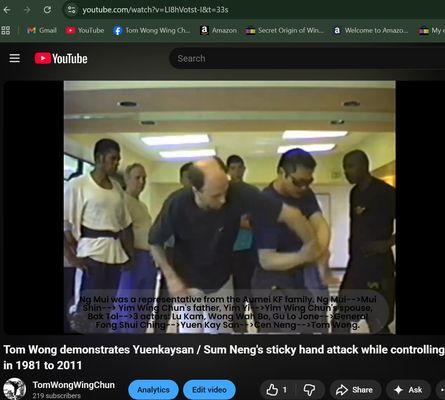The height and width of the screenshot is (400, 445).
Task: Go forward with the browser forward arrow
Action: tap(27, 10)
